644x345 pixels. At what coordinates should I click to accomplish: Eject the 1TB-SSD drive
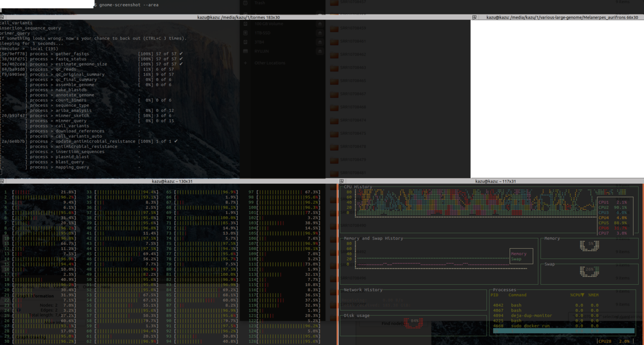(320, 33)
